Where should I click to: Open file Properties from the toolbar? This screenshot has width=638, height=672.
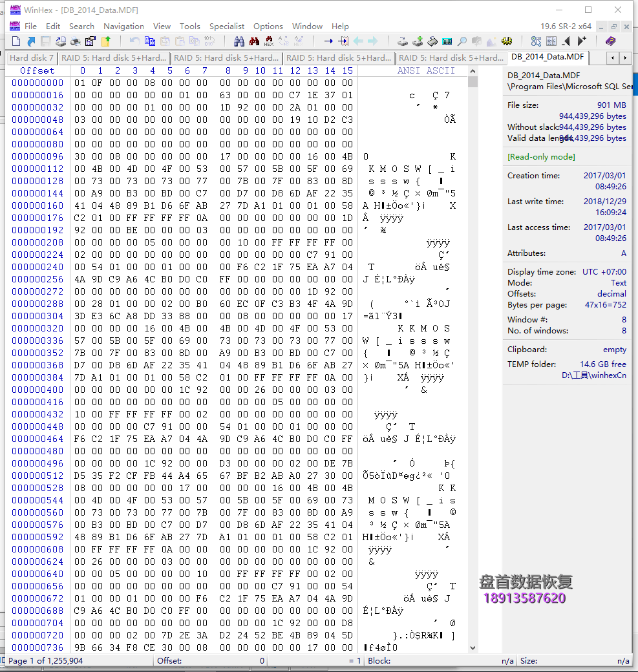[x=90, y=41]
